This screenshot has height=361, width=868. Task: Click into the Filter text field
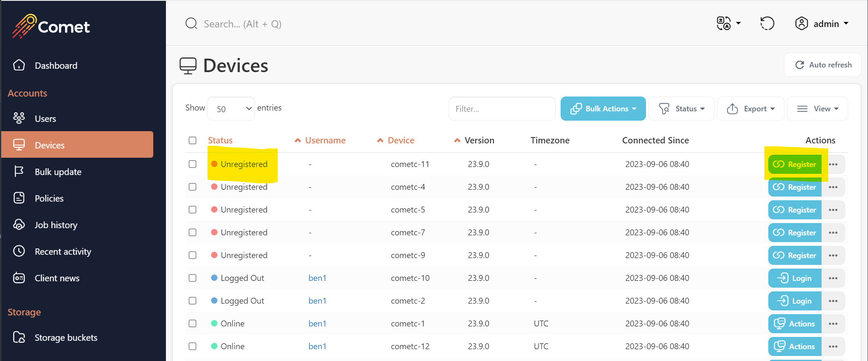[502, 109]
